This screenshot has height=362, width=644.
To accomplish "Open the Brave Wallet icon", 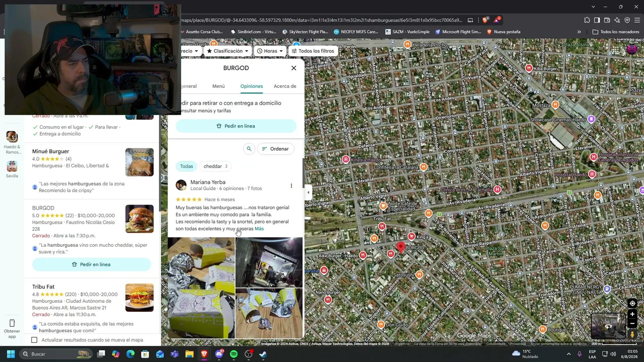I will (607, 20).
